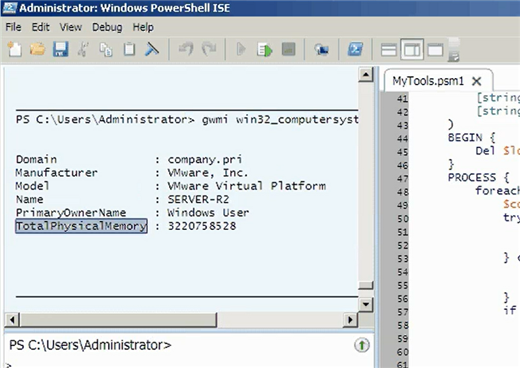
Task: Click SERVER-R2 name value
Action: [x=198, y=199]
